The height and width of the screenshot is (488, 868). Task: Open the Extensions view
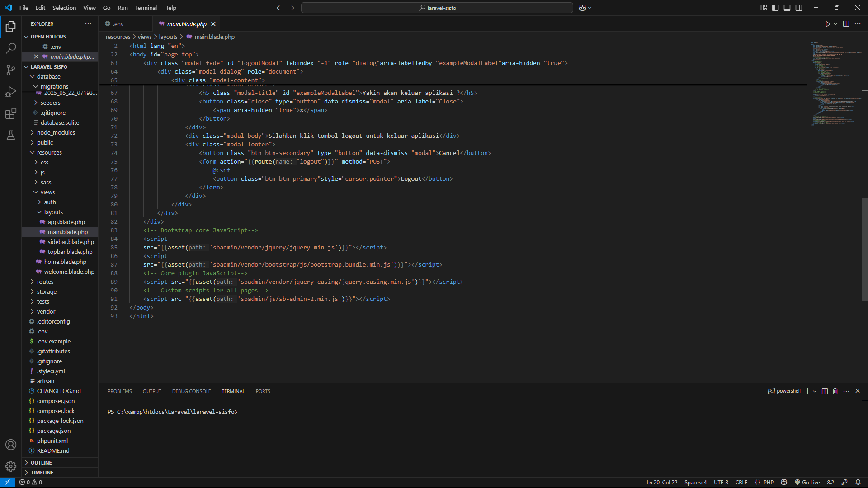[11, 113]
